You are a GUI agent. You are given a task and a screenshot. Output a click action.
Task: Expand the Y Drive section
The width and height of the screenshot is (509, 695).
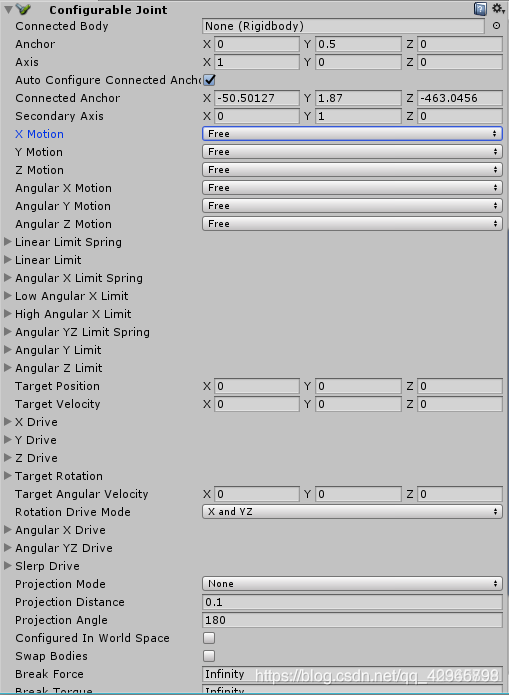(x=8, y=440)
